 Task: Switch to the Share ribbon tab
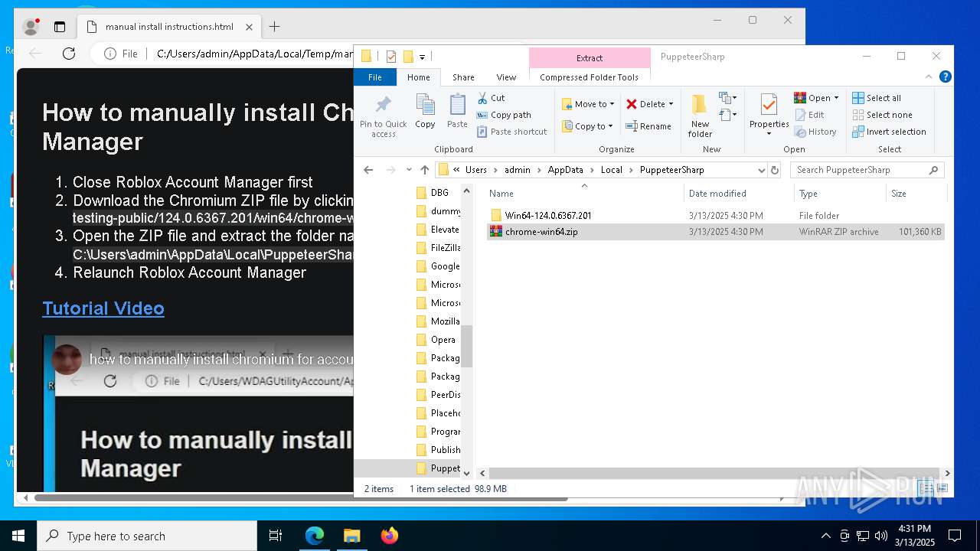tap(463, 77)
